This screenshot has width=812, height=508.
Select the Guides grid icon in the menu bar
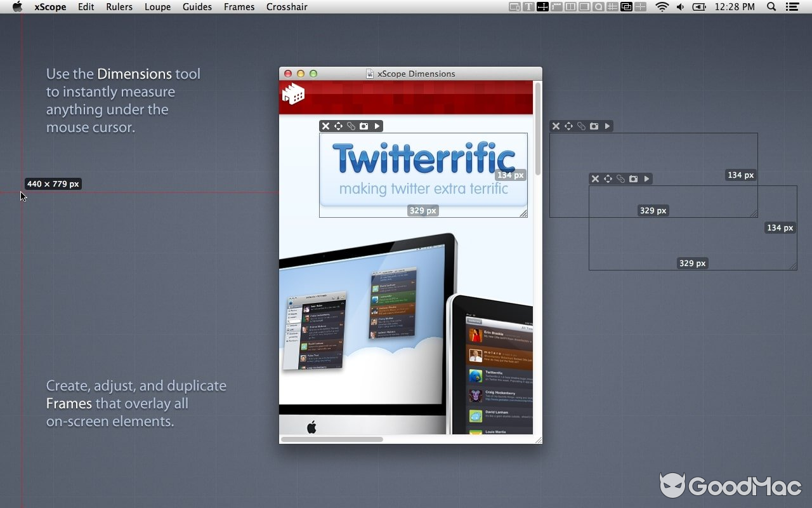(612, 7)
